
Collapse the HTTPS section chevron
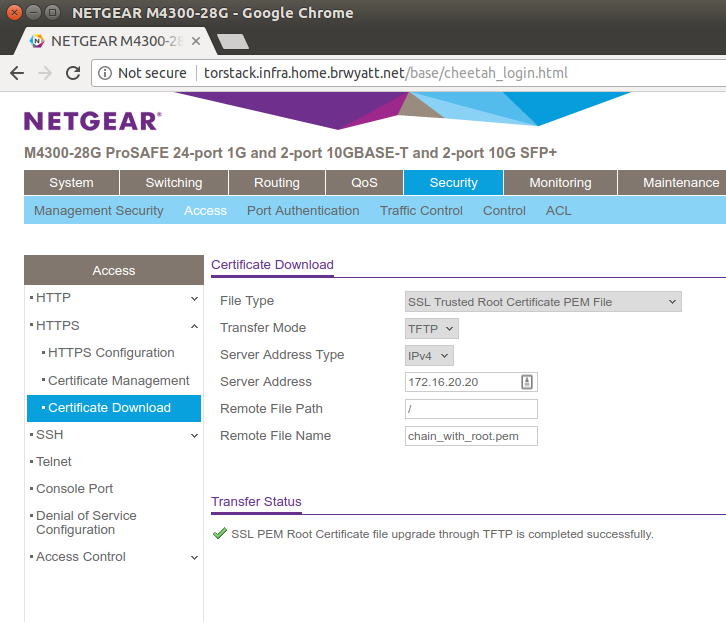(194, 327)
